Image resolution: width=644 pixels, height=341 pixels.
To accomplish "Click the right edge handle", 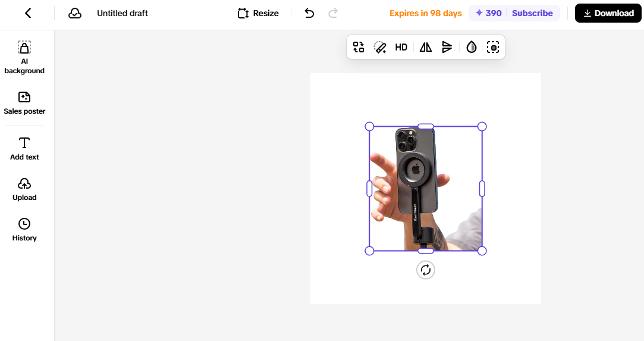I will click(x=482, y=189).
